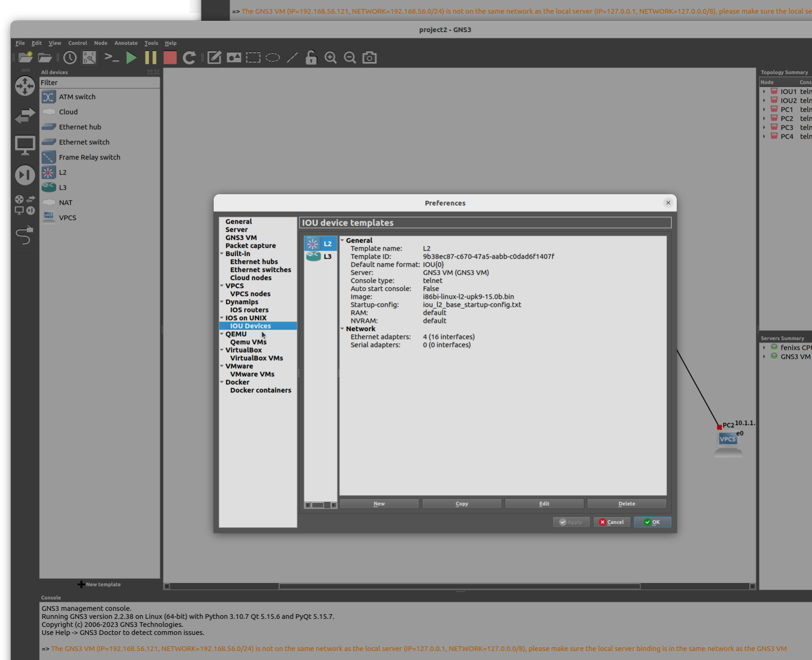The height and width of the screenshot is (660, 812).
Task: Expand IOU1 node in Topology Summary
Action: (x=764, y=92)
